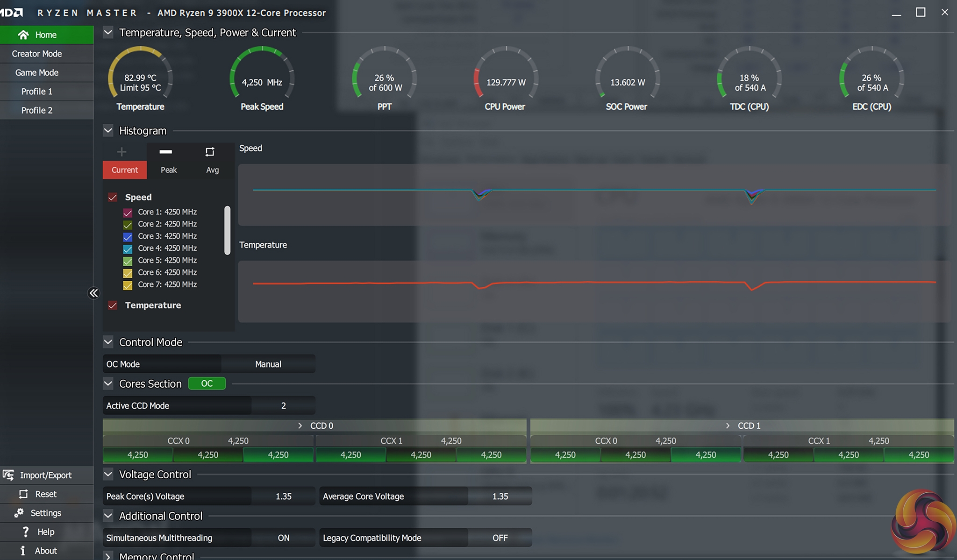Click the Current histogram button
957x560 pixels.
pos(125,170)
